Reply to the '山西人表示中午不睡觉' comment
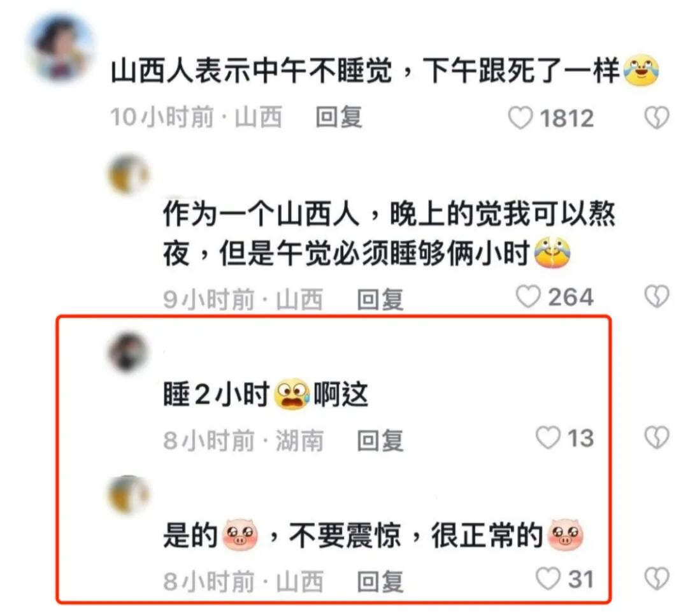Image resolution: width=688 pixels, height=616 pixels. pyautogui.click(x=339, y=117)
